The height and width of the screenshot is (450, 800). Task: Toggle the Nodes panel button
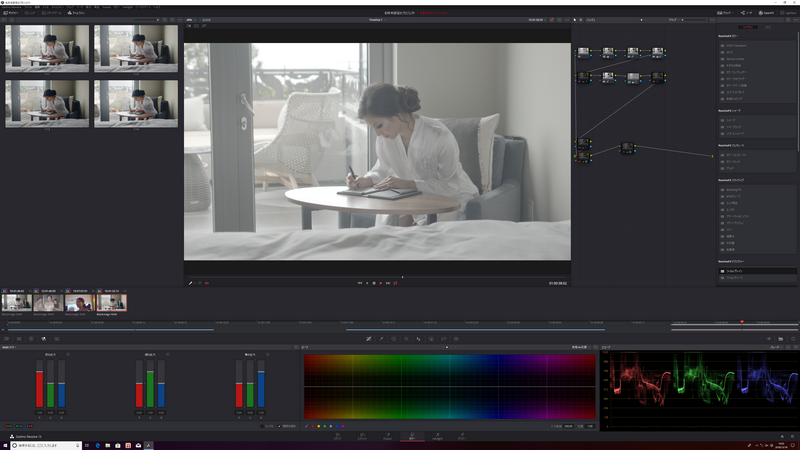[746, 13]
